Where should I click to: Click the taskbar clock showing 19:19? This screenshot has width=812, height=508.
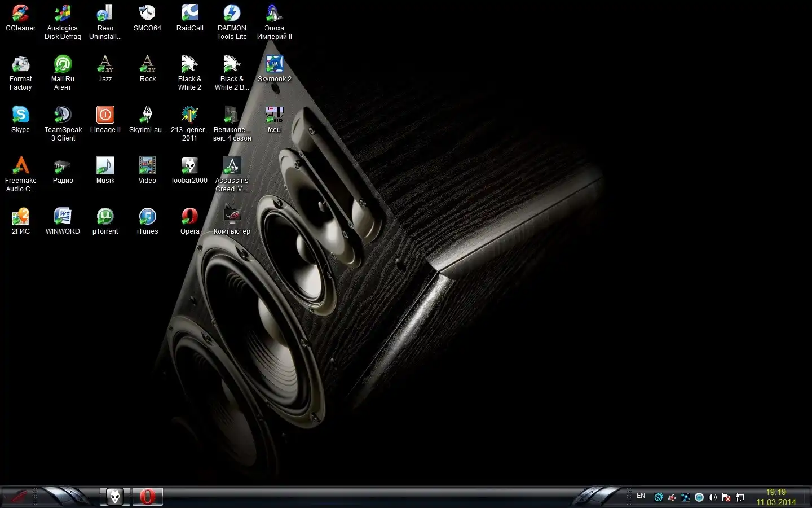pyautogui.click(x=776, y=497)
